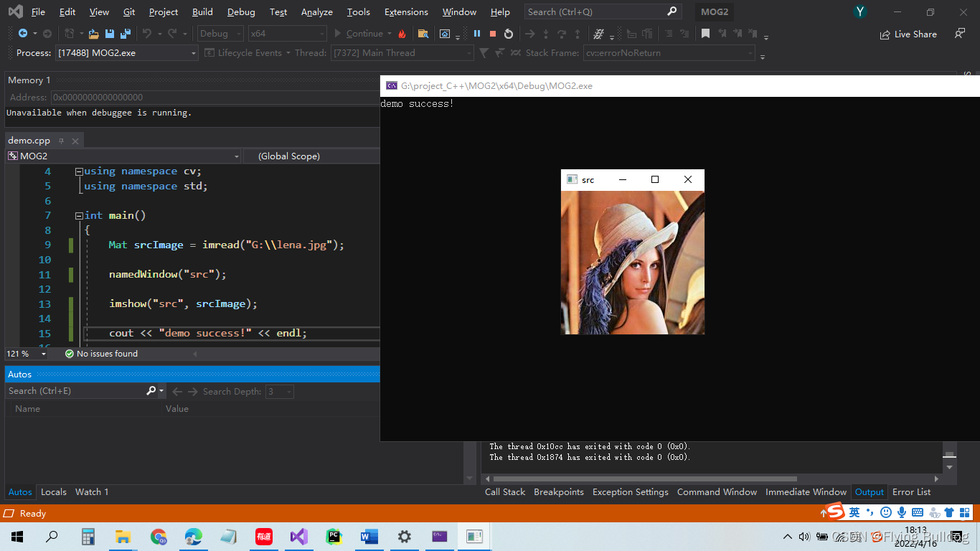Click the Autos Search (Ctrl+E) field

tap(76, 391)
